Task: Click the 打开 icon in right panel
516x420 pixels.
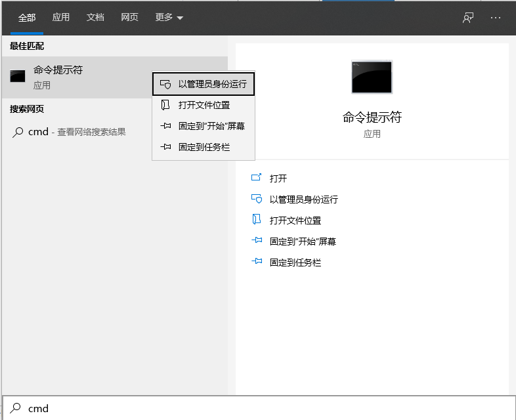Action: 257,178
